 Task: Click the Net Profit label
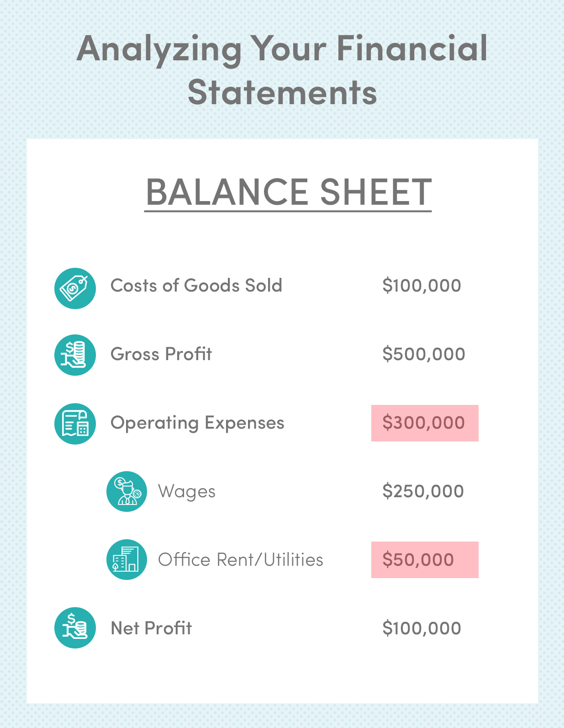point(151,628)
